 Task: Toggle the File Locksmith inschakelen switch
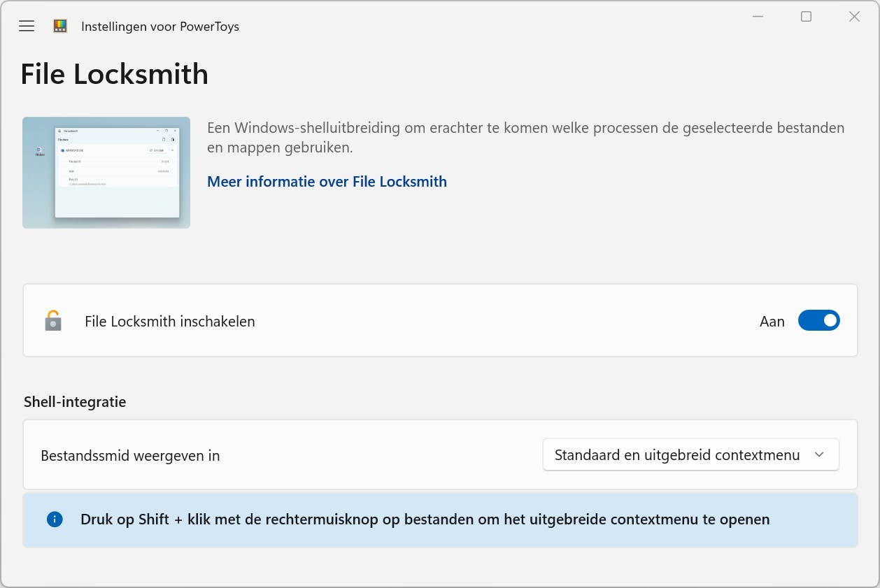pos(818,321)
